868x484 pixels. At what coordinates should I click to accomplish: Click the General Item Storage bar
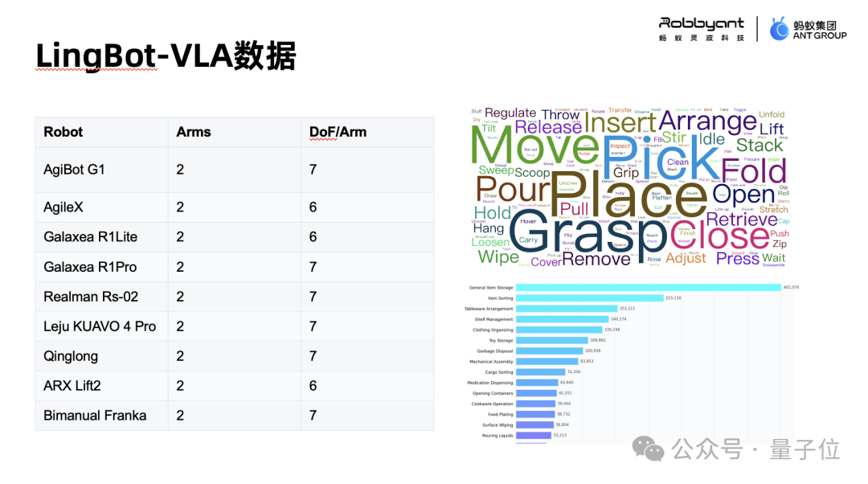(648, 287)
